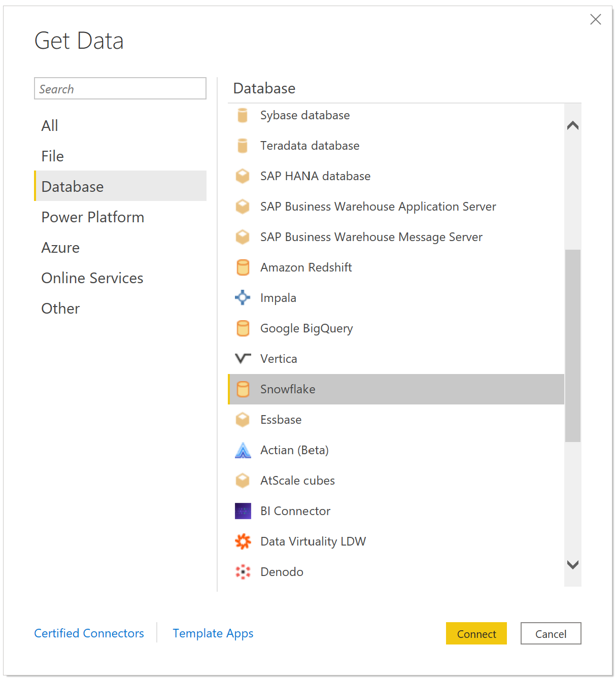Click the SAP HANA database icon
Screen dimensions: 616x679
point(243,176)
